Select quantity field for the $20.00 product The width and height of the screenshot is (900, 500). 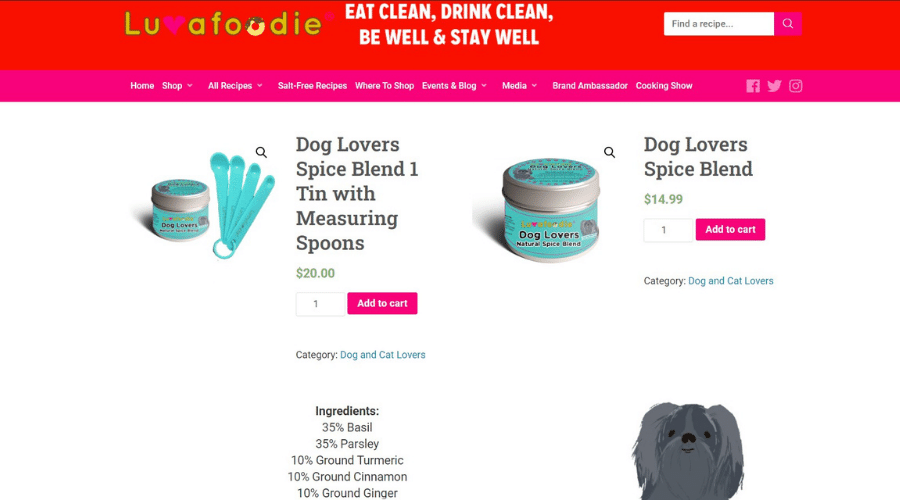point(320,304)
